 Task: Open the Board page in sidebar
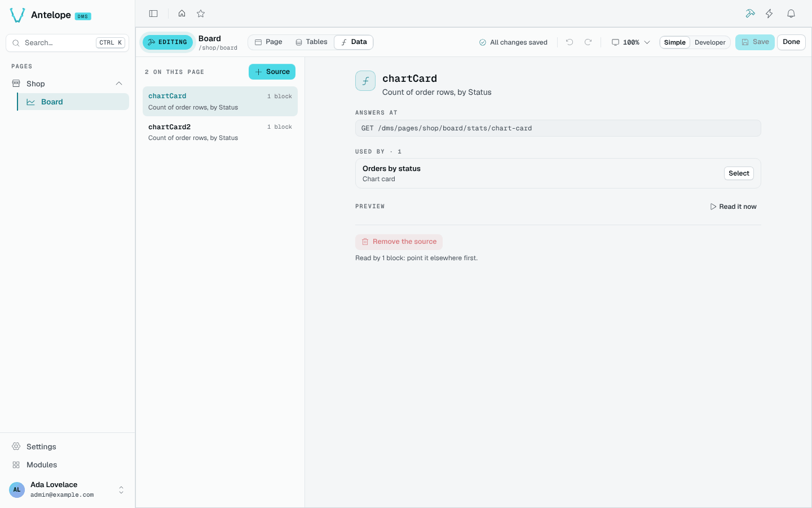(73, 102)
